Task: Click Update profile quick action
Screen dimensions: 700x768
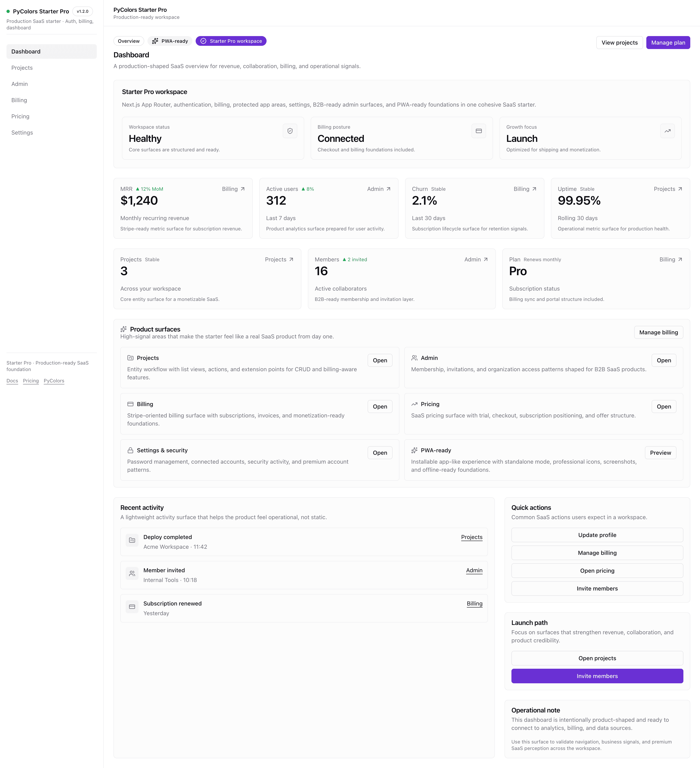Action: [597, 535]
